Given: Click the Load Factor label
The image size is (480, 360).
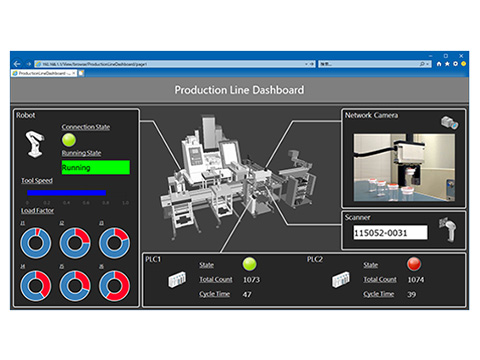Looking at the screenshot, I should 37,211.
